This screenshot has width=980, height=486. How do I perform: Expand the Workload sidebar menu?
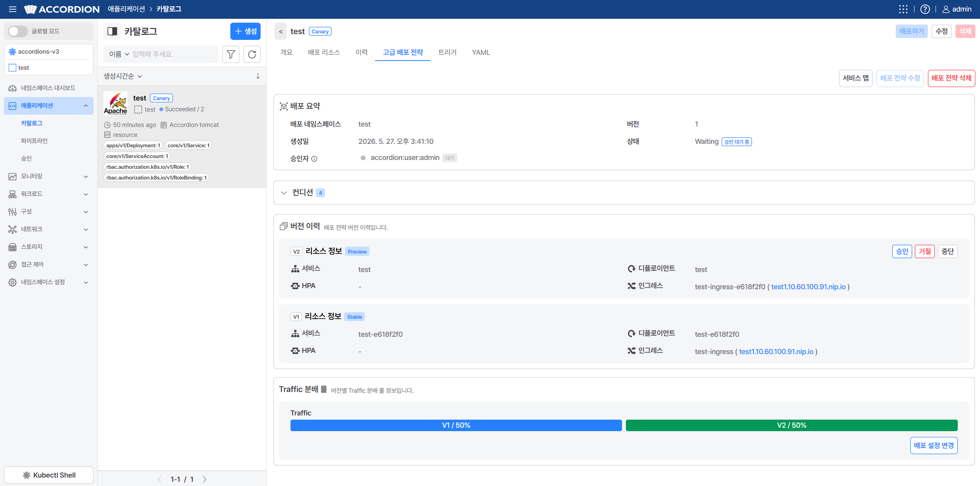tap(49, 194)
